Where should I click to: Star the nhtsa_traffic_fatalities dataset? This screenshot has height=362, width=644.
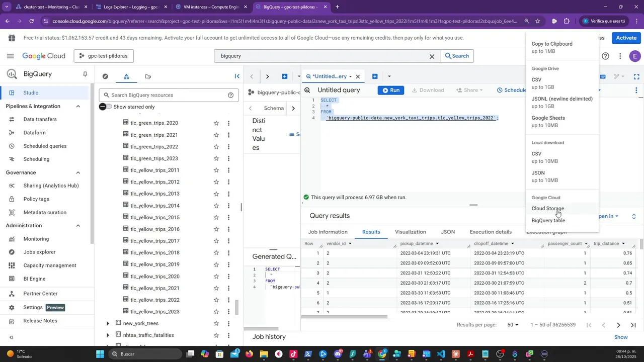(x=216, y=335)
